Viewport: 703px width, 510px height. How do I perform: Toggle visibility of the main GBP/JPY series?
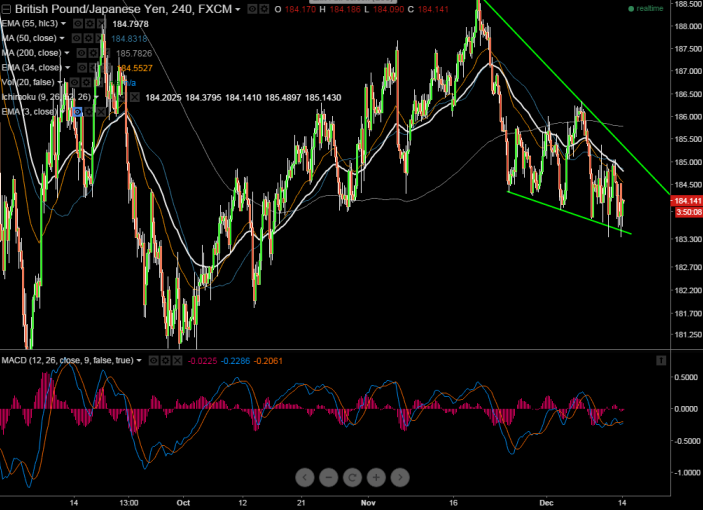(x=251, y=8)
